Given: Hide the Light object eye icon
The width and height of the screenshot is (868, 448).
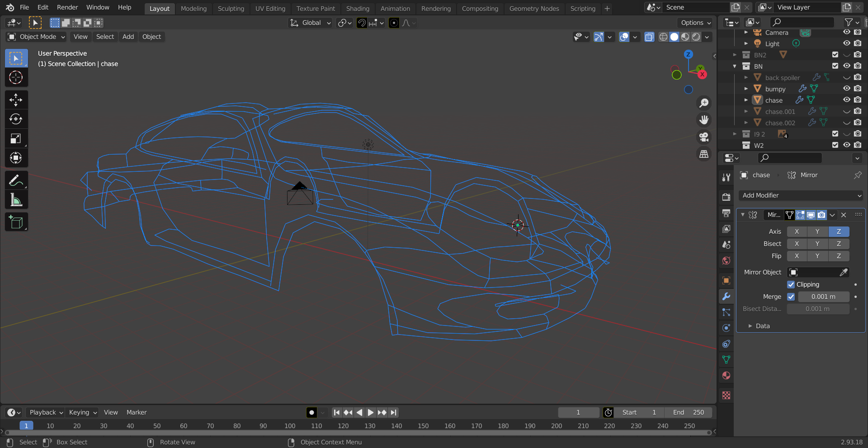Looking at the screenshot, I should (847, 43).
